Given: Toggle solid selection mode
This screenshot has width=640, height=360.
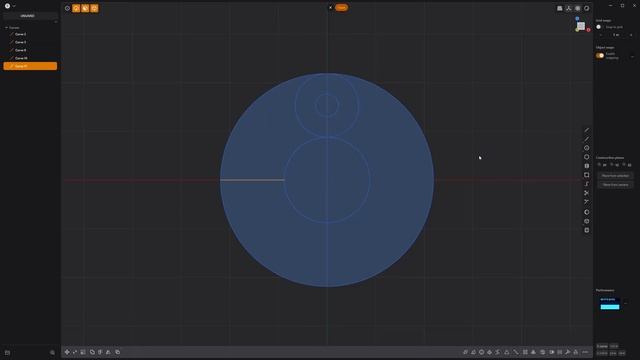Looking at the screenshot, I should pyautogui.click(x=94, y=8).
